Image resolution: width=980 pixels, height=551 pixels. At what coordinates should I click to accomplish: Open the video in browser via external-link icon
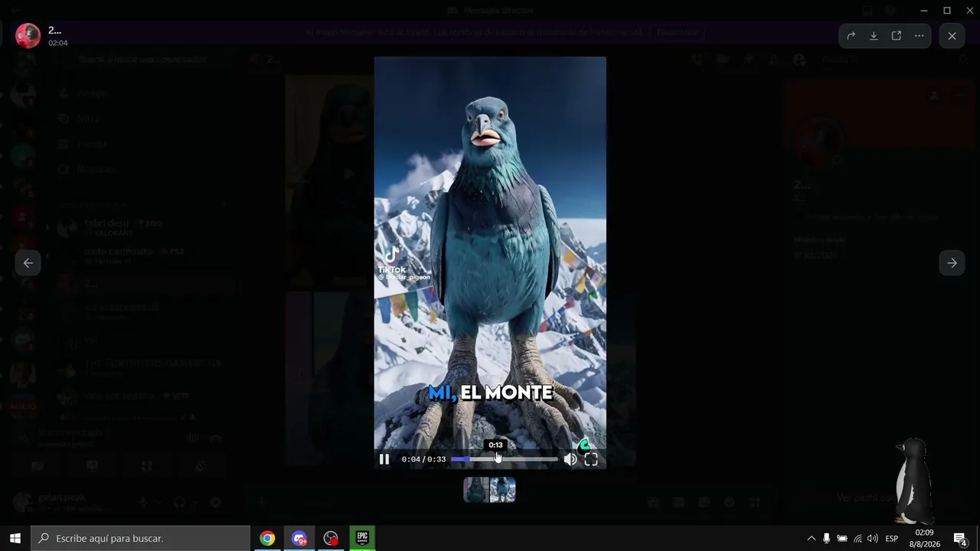point(897,36)
